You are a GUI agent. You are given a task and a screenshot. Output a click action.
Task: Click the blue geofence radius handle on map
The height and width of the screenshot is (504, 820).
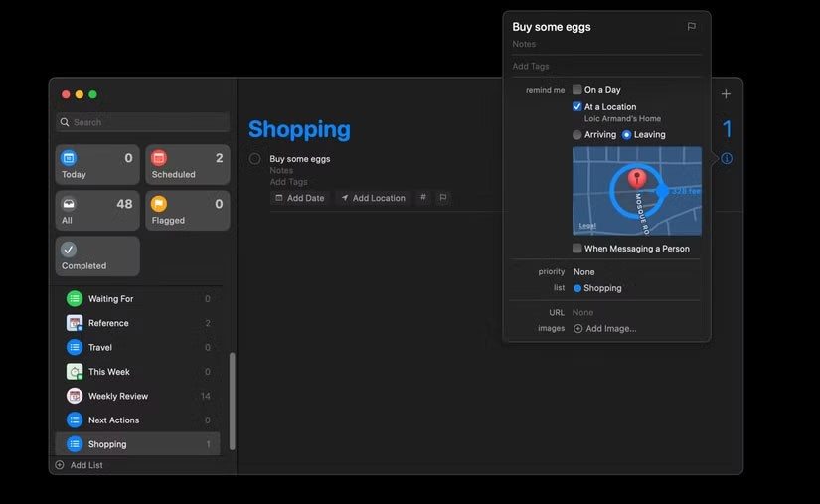coord(663,190)
